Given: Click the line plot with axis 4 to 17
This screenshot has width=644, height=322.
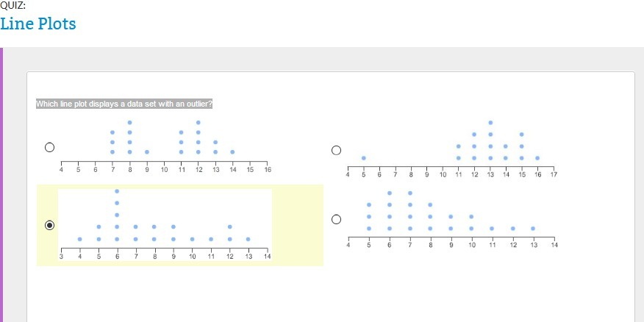Looking at the screenshot, I should point(451,149).
